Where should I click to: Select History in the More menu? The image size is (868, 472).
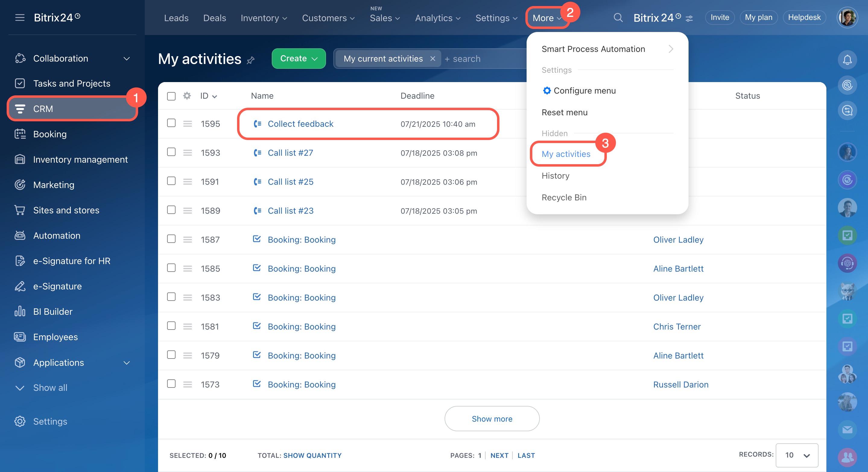555,176
